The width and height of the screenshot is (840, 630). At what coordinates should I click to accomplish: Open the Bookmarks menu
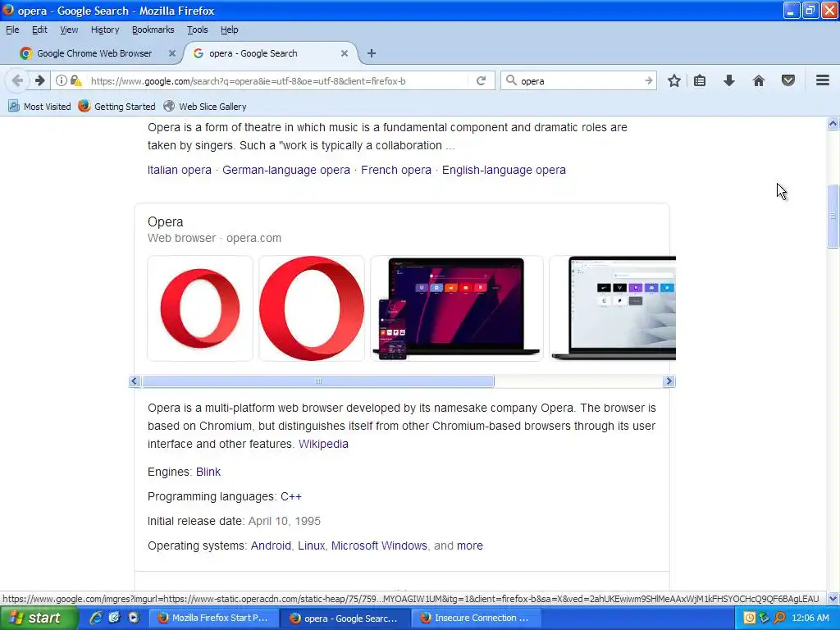pyautogui.click(x=153, y=30)
